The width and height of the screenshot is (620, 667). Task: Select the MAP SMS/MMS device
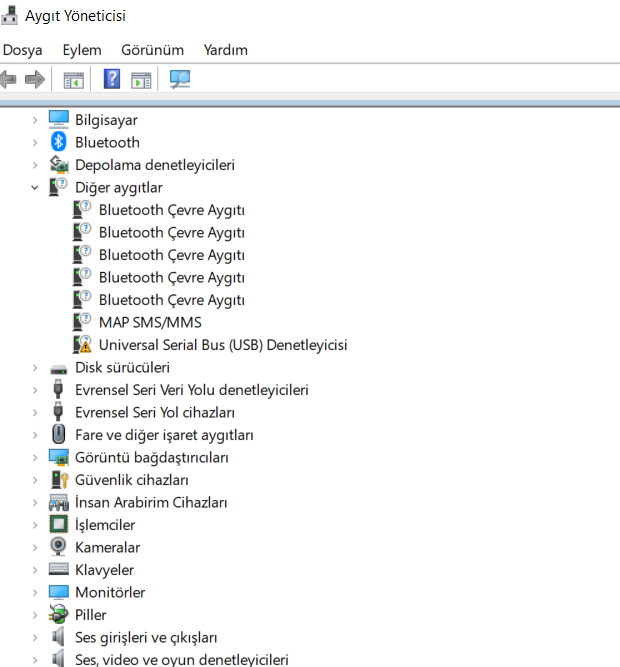pos(150,322)
